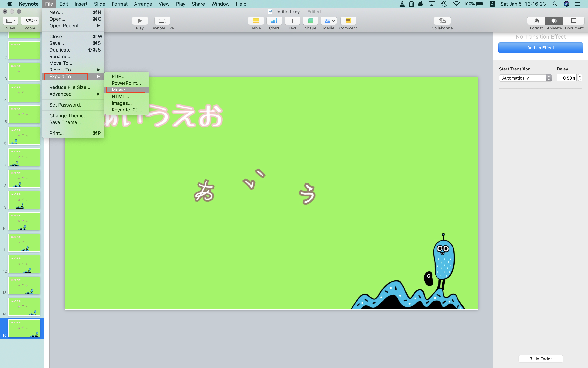Choose HTML… export option
This screenshot has height=368, width=588.
point(127,96)
